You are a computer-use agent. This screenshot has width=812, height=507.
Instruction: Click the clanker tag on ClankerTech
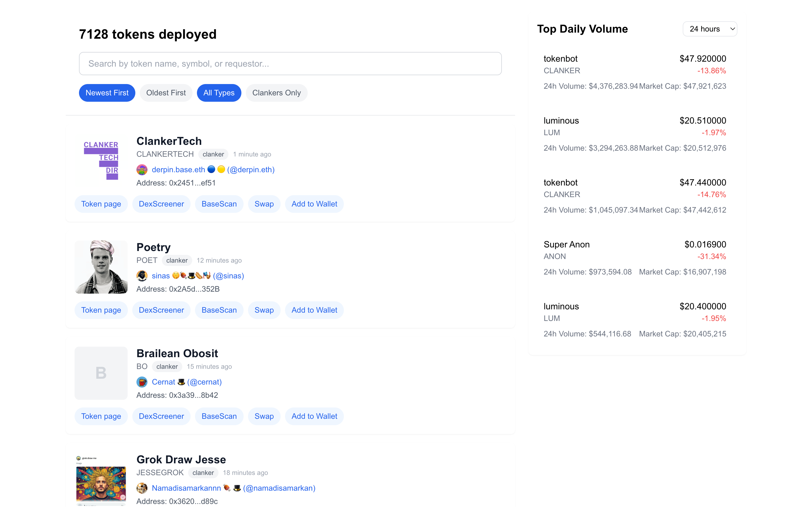pyautogui.click(x=213, y=154)
